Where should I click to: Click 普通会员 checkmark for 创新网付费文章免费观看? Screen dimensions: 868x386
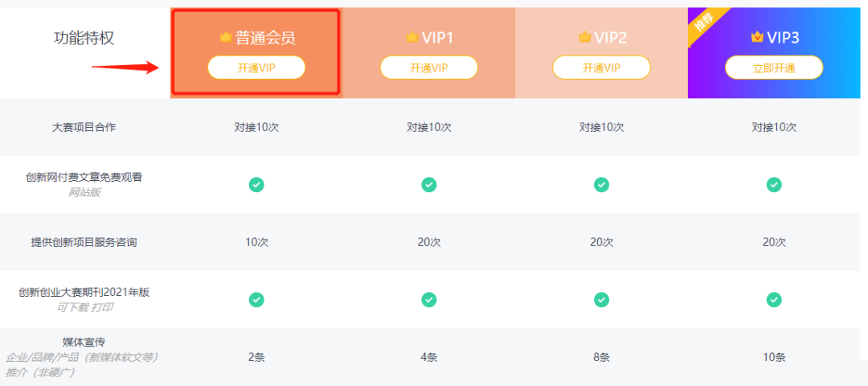pos(256,184)
